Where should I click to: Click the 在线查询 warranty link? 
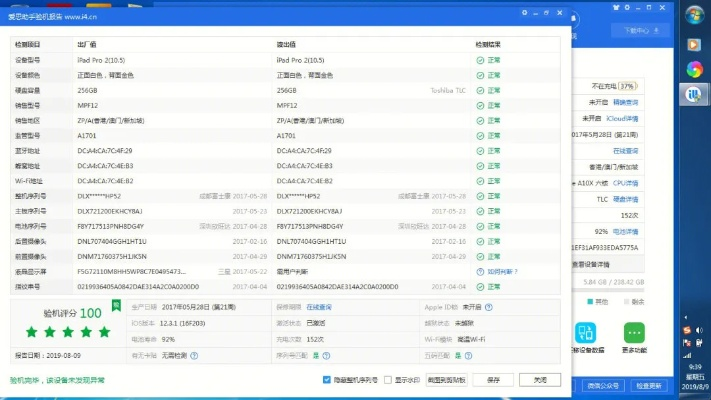coord(319,308)
